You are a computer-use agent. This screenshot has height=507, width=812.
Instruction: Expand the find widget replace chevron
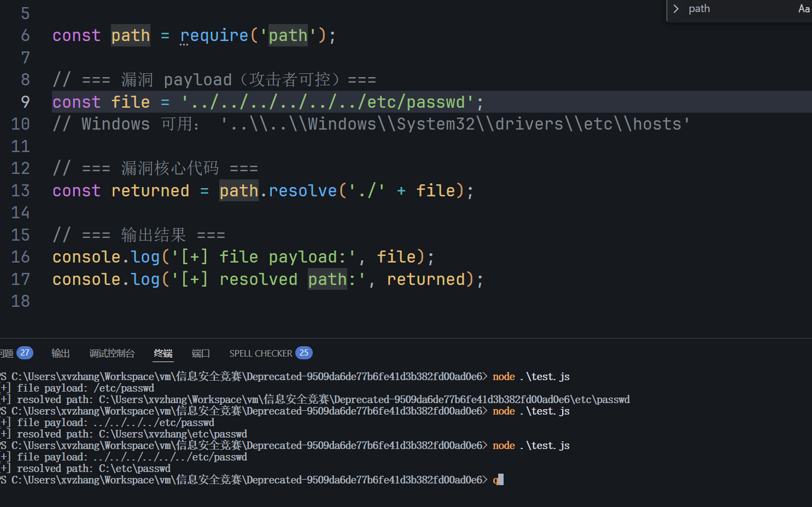(x=676, y=9)
